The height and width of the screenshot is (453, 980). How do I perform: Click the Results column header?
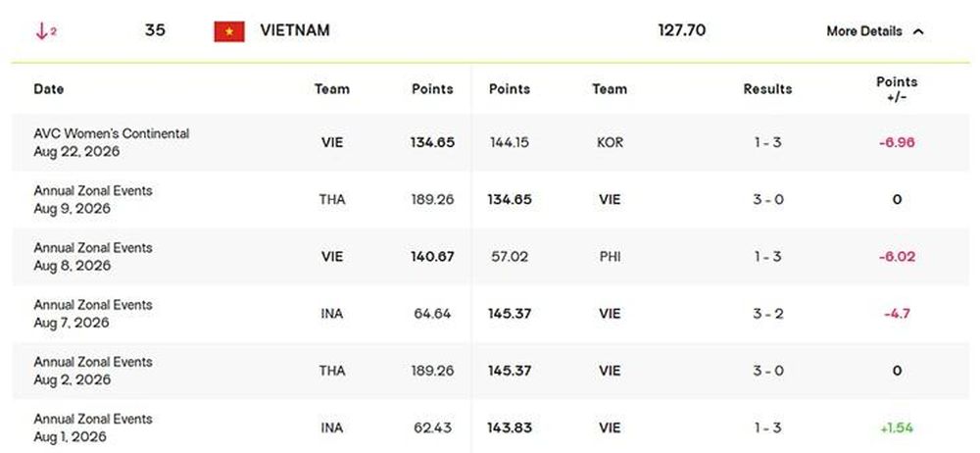[x=767, y=89]
